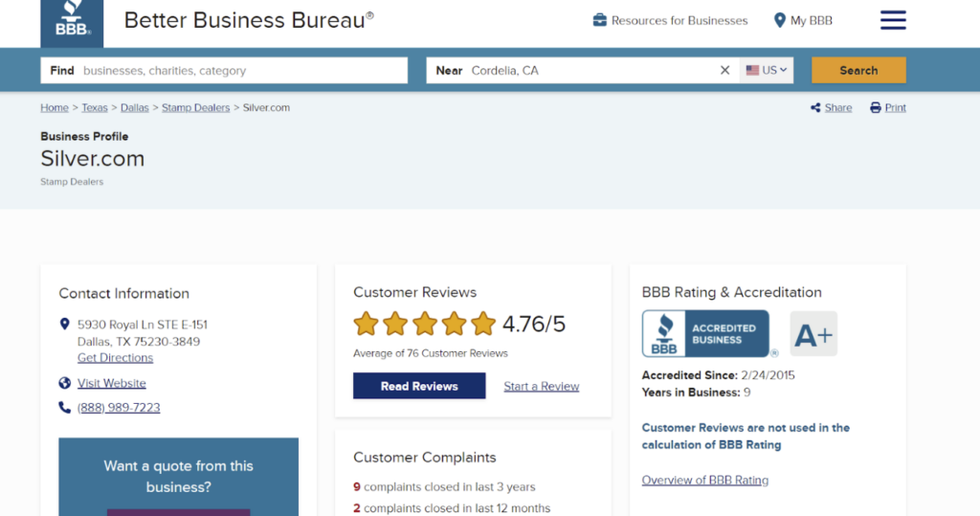This screenshot has height=516, width=980.
Task: Click the Search button
Action: 858,70
